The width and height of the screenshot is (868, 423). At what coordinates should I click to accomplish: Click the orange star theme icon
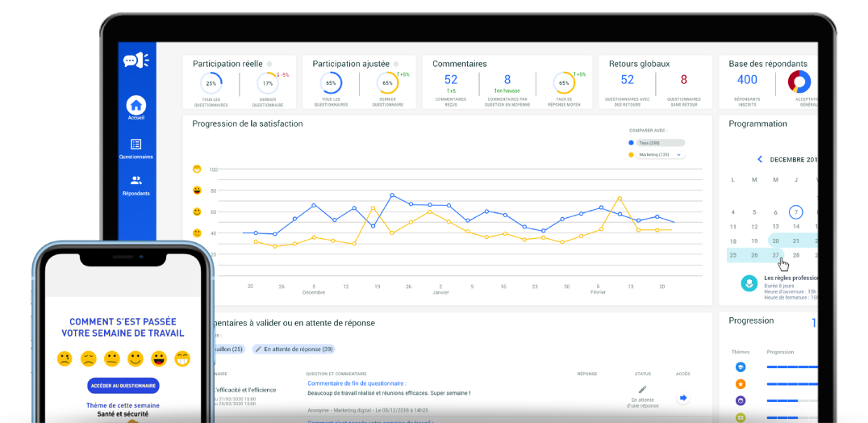pyautogui.click(x=740, y=383)
